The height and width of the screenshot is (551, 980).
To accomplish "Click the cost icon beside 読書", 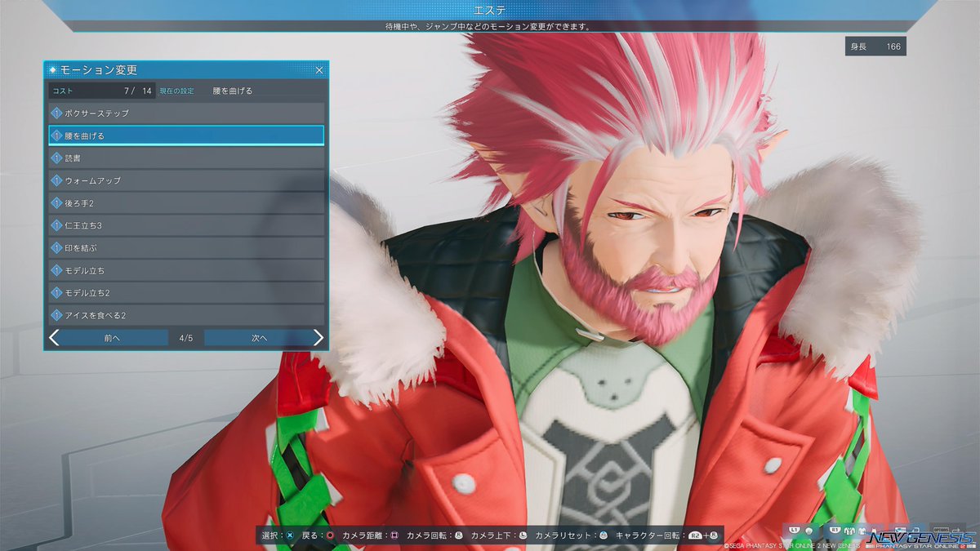I will (x=57, y=158).
